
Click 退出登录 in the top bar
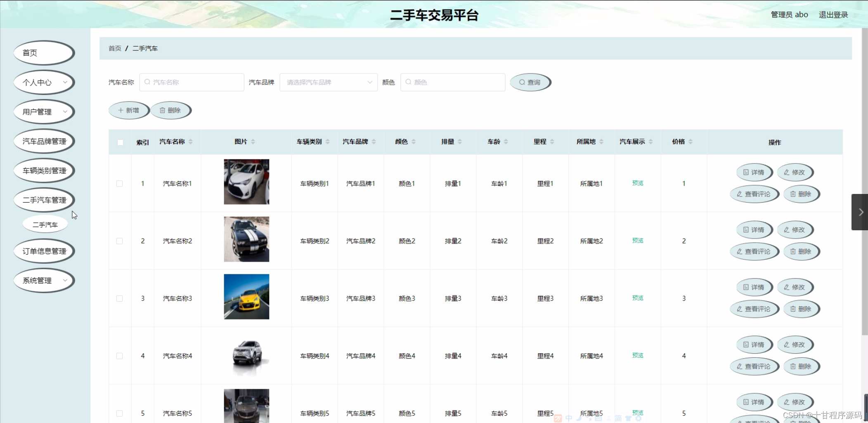(833, 14)
